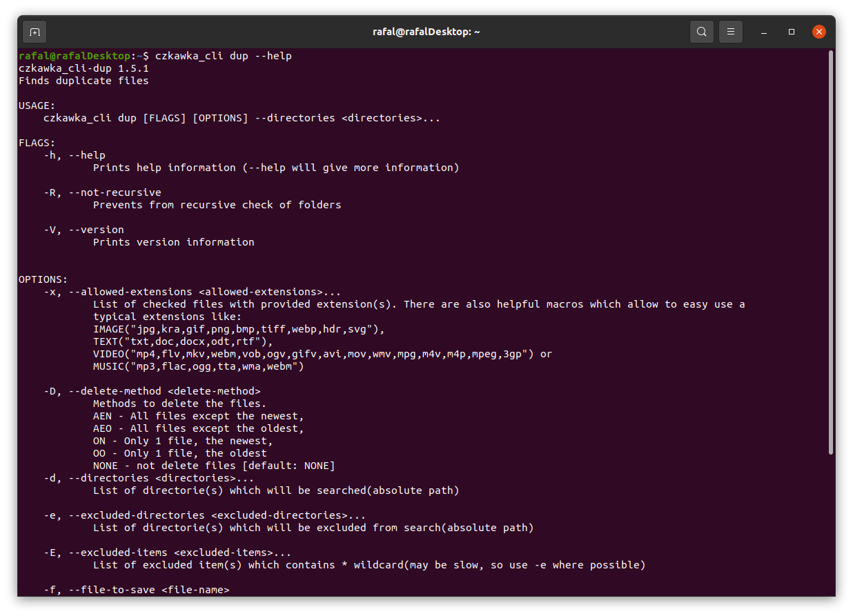The image size is (853, 616).
Task: Open a new terminal tab
Action: pos(35,32)
